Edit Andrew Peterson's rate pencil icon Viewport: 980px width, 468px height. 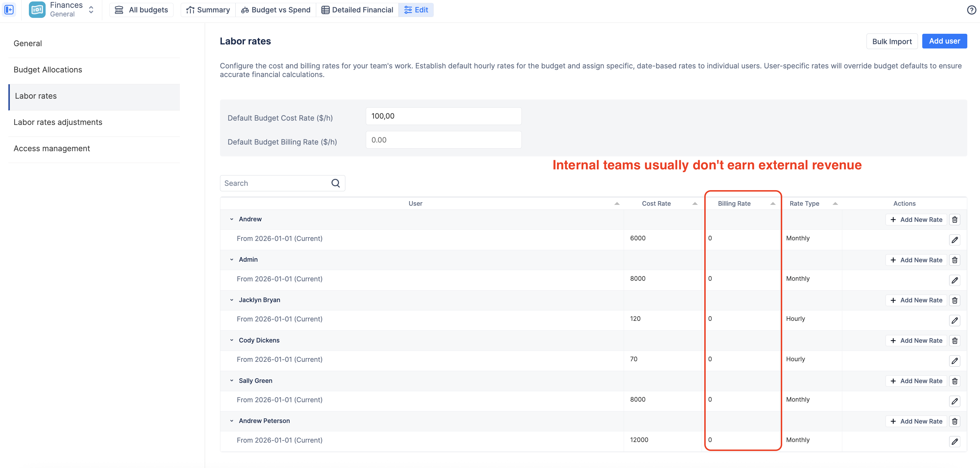955,441
